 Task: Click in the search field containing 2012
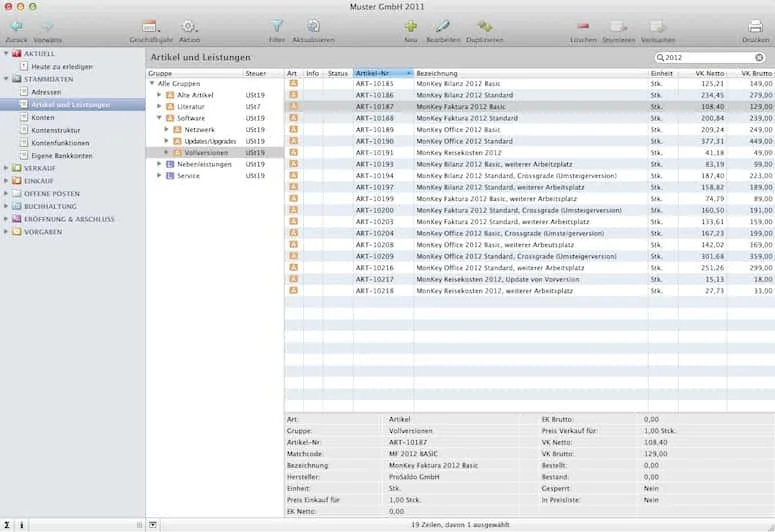[709, 58]
